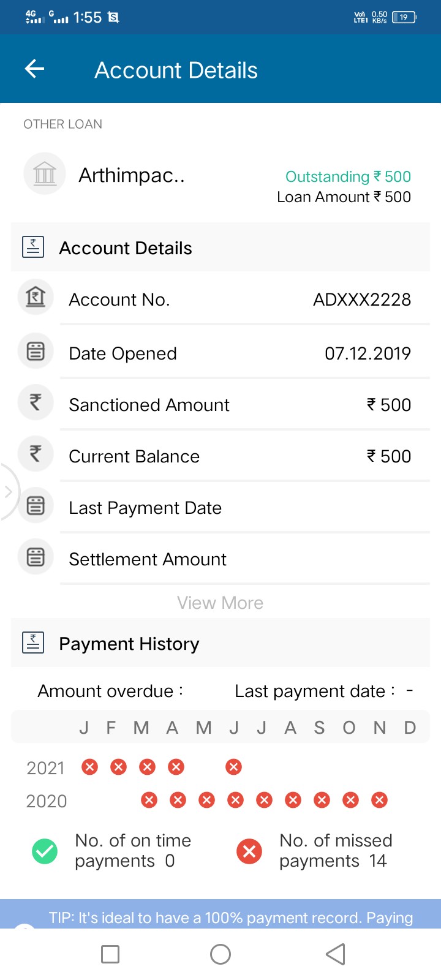Open the left edge side-drawer chevron

point(8,491)
